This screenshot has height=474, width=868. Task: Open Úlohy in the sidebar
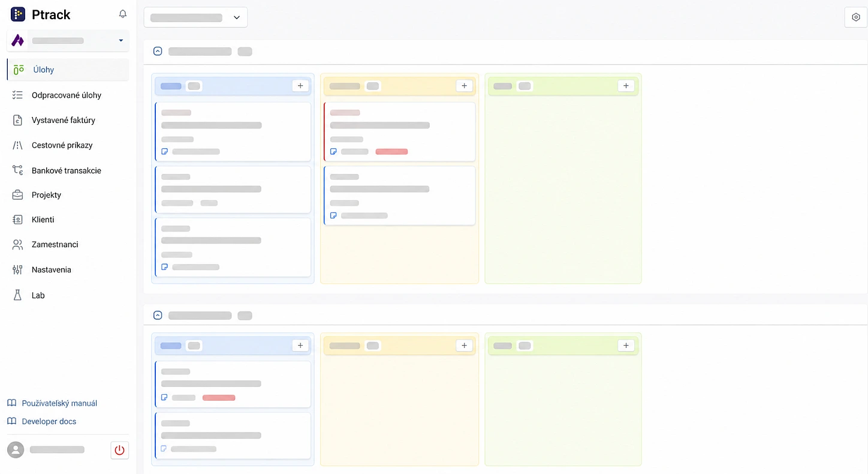click(x=68, y=70)
